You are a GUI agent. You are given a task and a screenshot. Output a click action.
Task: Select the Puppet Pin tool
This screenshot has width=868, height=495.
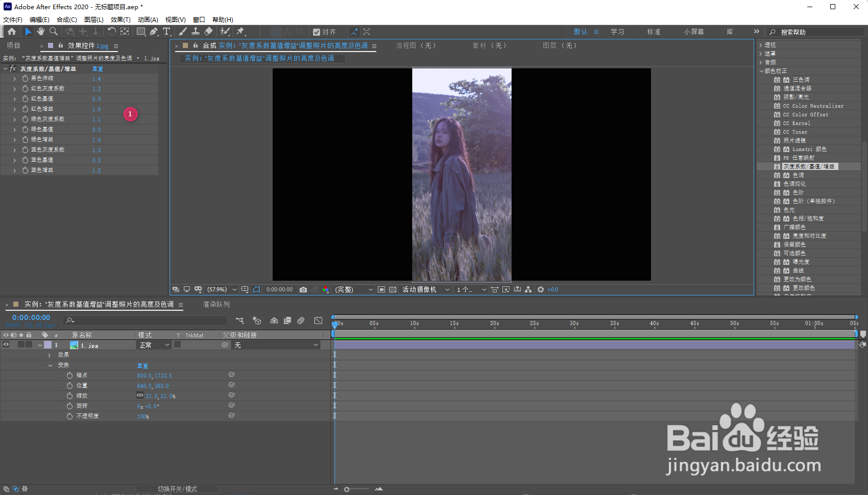[x=240, y=32]
